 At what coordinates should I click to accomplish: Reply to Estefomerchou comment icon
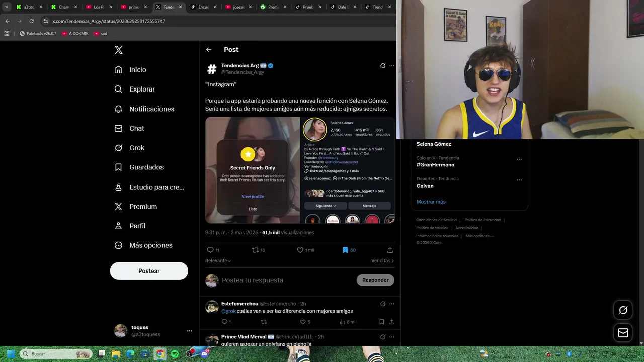point(225,322)
